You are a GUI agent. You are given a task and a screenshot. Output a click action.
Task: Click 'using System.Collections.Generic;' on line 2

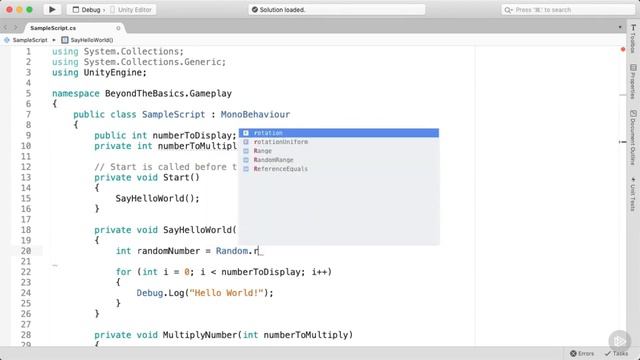tap(139, 62)
